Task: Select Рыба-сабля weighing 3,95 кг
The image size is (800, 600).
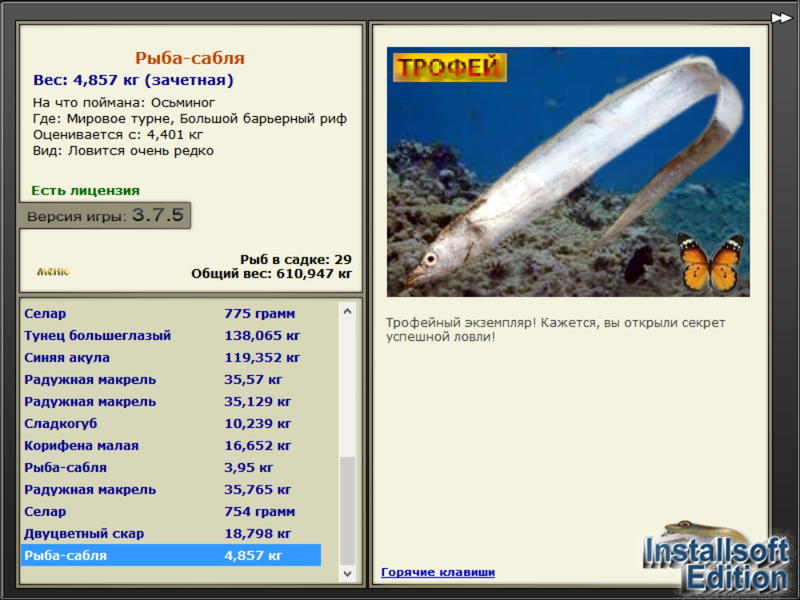Action: click(66, 468)
